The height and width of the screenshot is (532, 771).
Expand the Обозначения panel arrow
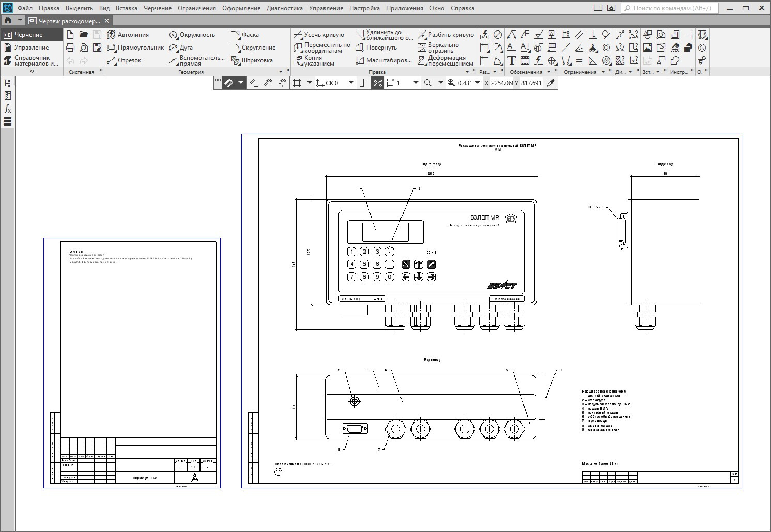tap(549, 72)
